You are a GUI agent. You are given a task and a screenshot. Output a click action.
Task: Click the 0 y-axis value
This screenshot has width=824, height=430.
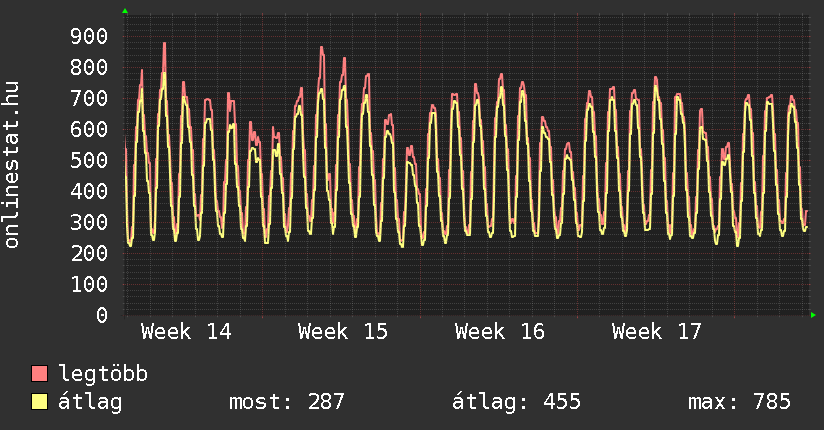click(102, 316)
